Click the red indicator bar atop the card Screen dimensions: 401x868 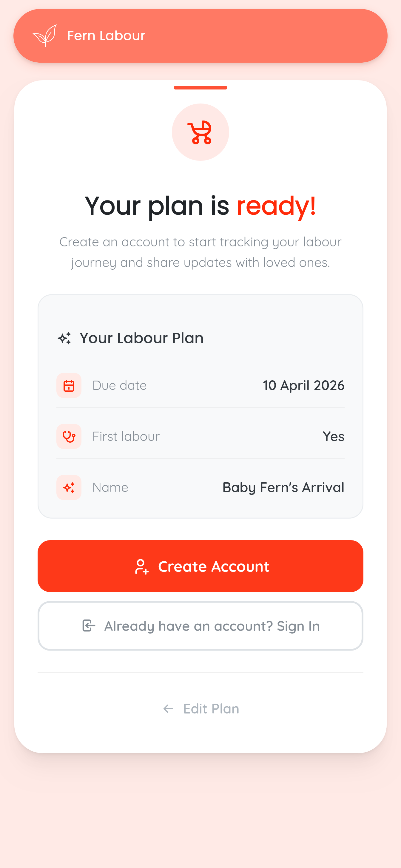[200, 88]
